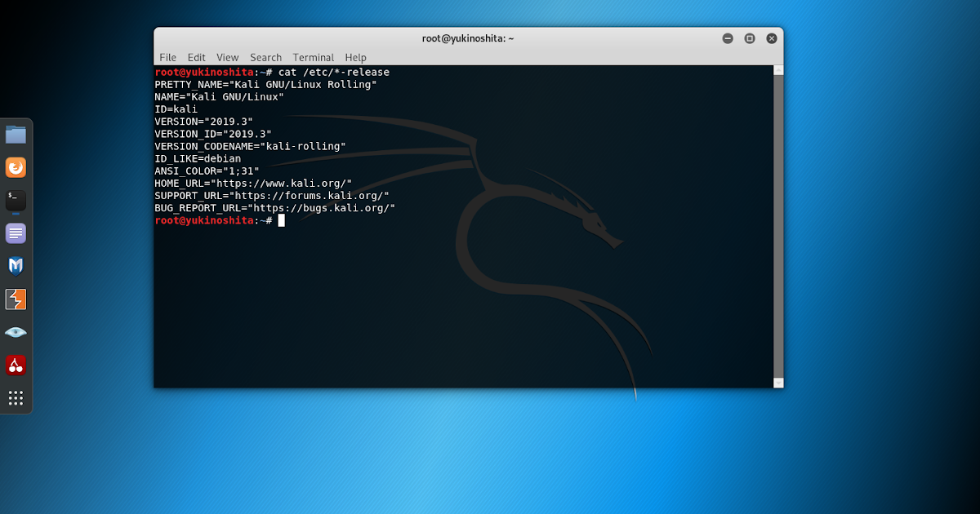
Task: Launch the eye-icon security tool
Action: click(x=16, y=332)
